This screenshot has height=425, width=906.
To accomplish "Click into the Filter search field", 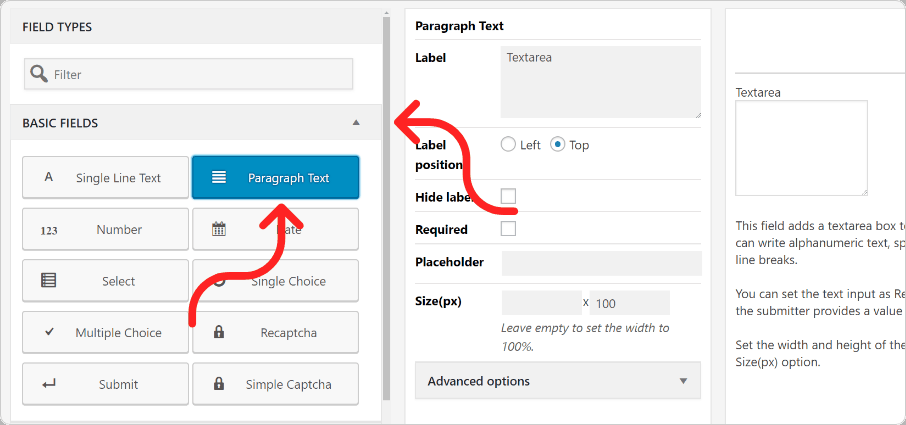I will point(188,74).
